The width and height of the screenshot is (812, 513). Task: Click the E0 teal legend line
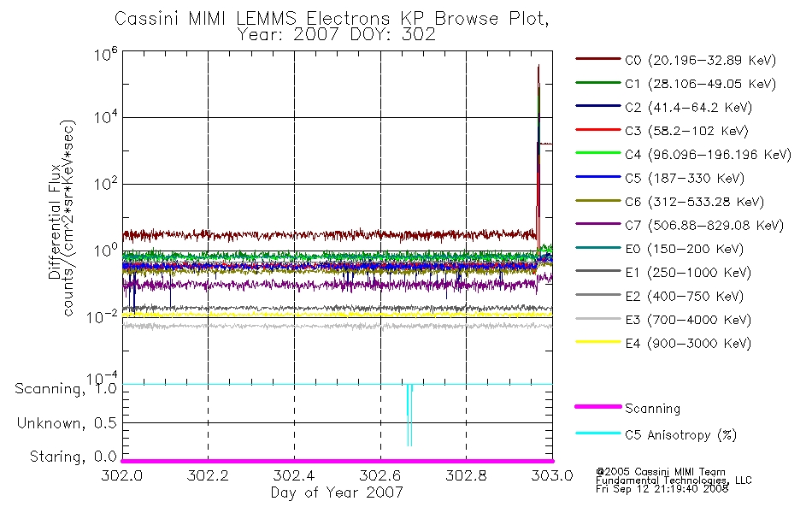(x=597, y=248)
